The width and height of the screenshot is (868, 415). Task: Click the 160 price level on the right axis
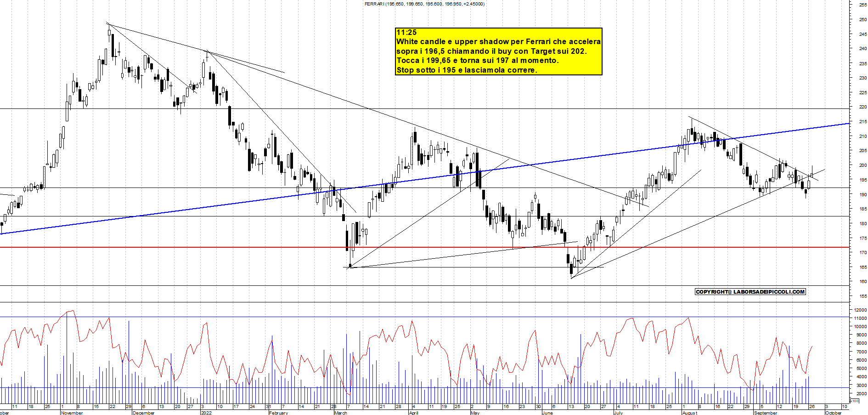tap(862, 281)
